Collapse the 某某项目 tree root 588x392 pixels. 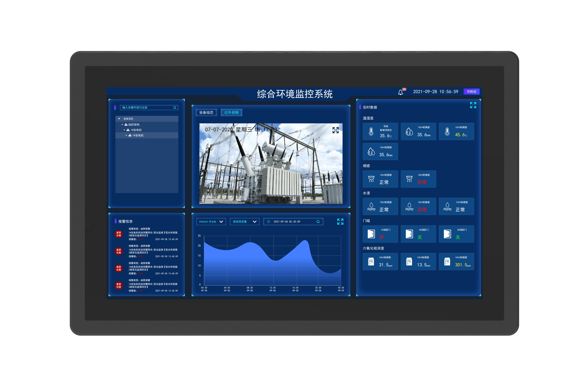click(119, 119)
